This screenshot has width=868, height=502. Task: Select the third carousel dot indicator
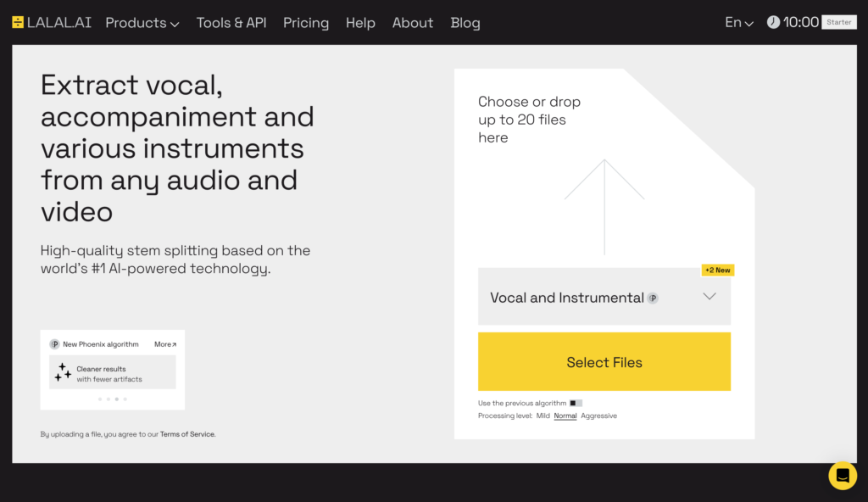[x=116, y=399]
